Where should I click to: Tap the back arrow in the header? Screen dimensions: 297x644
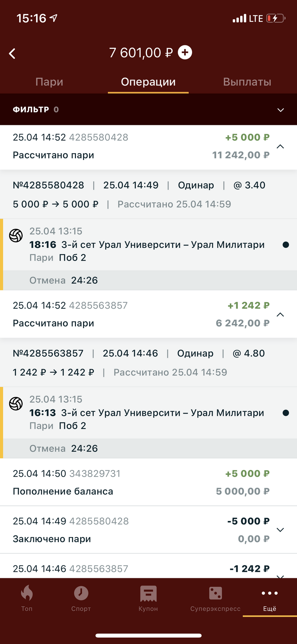click(x=12, y=54)
